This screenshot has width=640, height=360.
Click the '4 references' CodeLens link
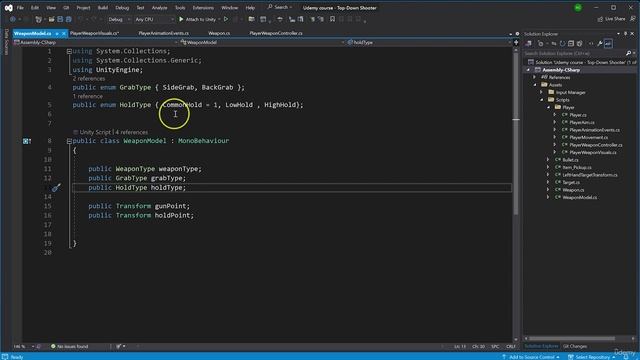coord(131,132)
